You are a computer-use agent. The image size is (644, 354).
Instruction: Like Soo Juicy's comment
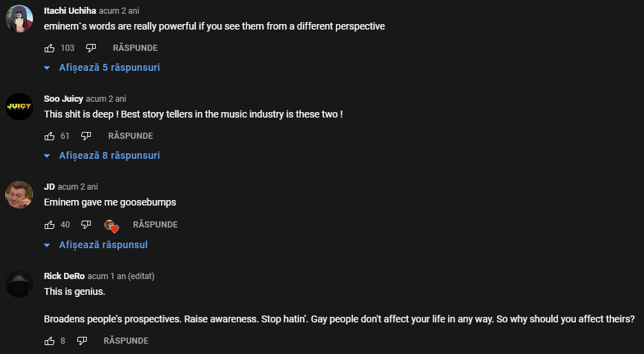point(50,136)
